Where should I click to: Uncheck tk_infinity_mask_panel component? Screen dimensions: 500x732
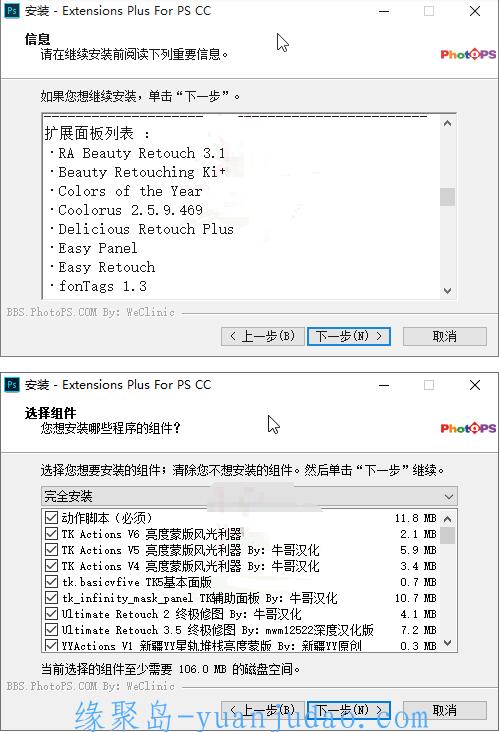pyautogui.click(x=51, y=598)
